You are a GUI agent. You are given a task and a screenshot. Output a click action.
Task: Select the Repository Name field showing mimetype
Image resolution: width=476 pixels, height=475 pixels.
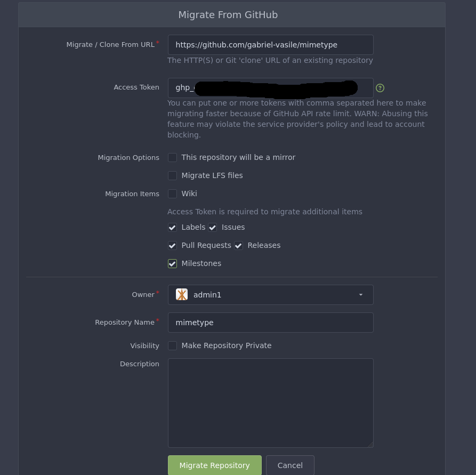pyautogui.click(x=270, y=323)
